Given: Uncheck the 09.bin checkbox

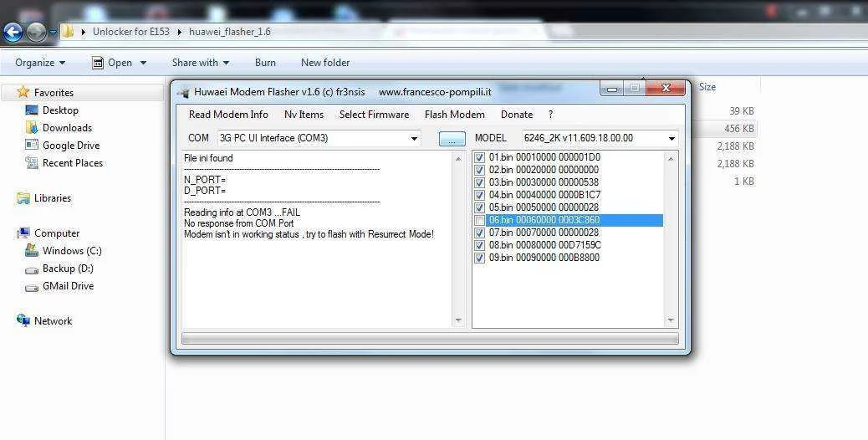Looking at the screenshot, I should pyautogui.click(x=479, y=258).
